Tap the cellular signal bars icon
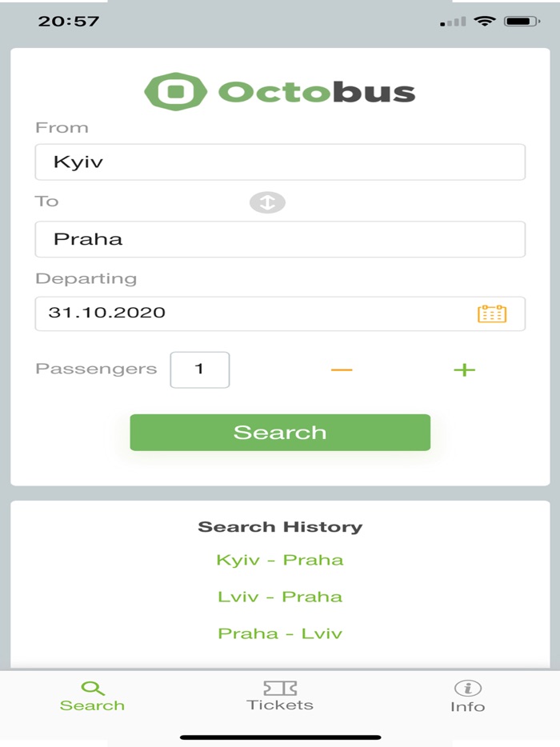Image resolution: width=560 pixels, height=747 pixels. point(453,22)
